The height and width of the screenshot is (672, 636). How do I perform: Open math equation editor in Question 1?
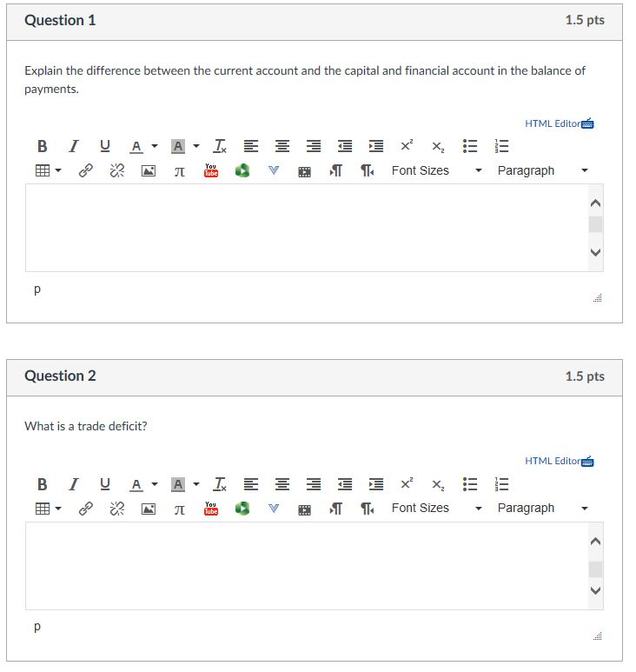tap(180, 171)
